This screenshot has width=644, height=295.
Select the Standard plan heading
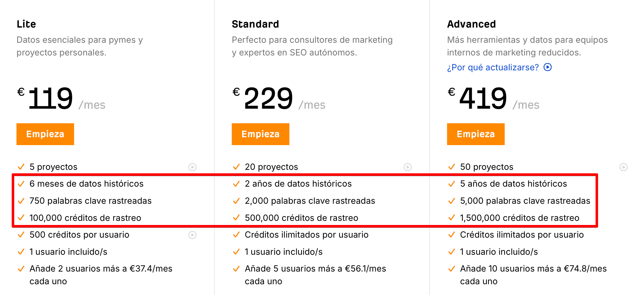coord(255,24)
